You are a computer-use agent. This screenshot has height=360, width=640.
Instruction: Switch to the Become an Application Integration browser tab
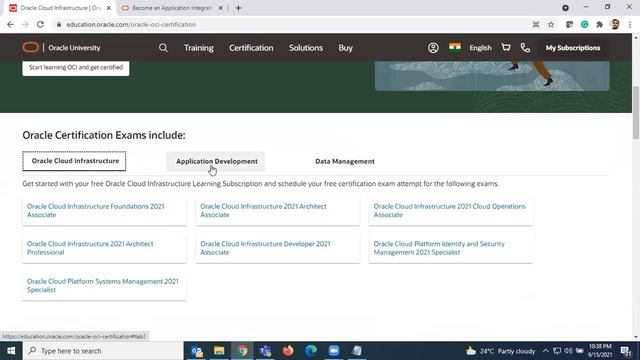(x=172, y=8)
